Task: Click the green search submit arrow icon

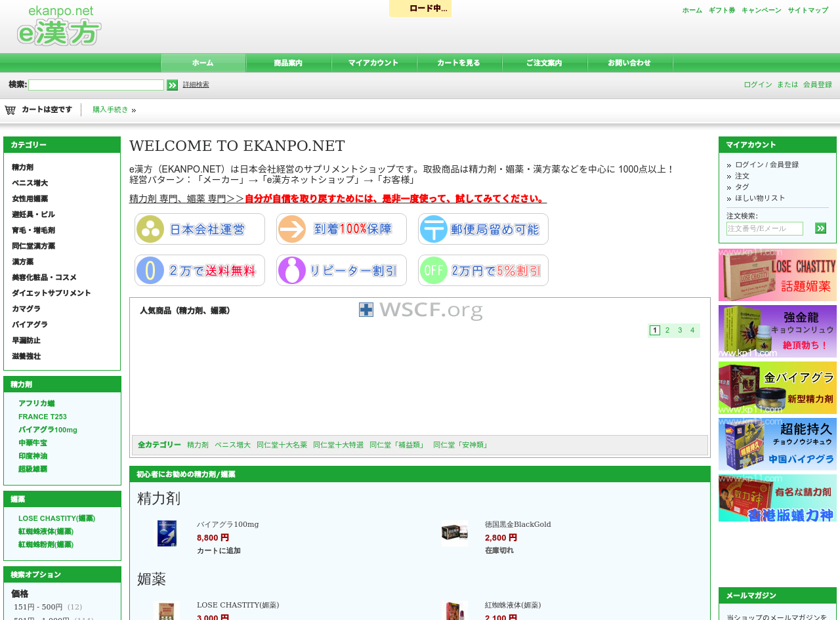Action: pos(172,85)
